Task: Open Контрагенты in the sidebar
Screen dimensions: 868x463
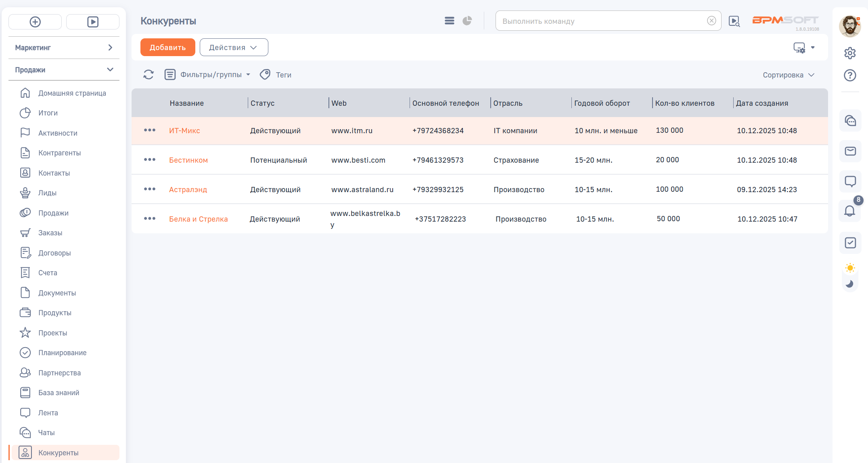Action: pos(59,153)
